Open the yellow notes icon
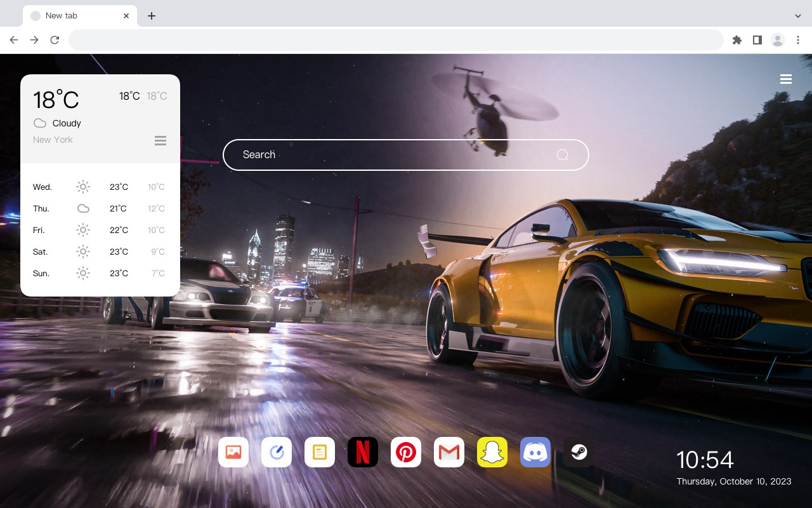Screen dimensions: 812x508 (320, 452)
